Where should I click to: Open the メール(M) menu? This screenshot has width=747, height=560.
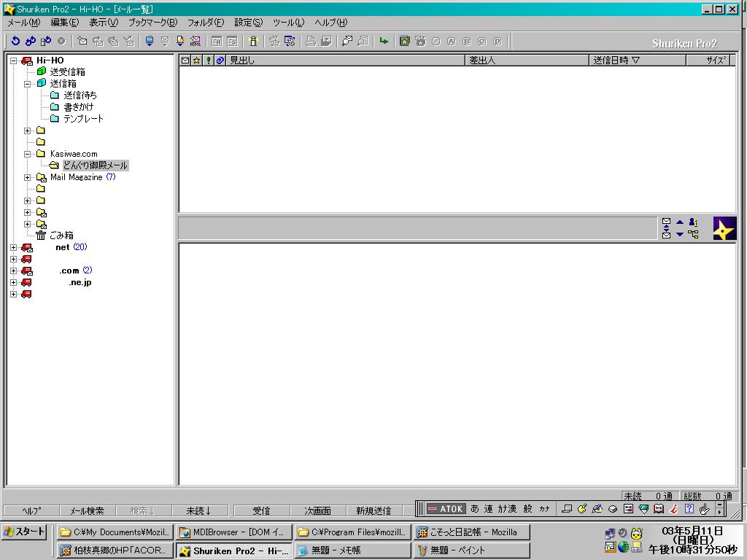click(24, 23)
